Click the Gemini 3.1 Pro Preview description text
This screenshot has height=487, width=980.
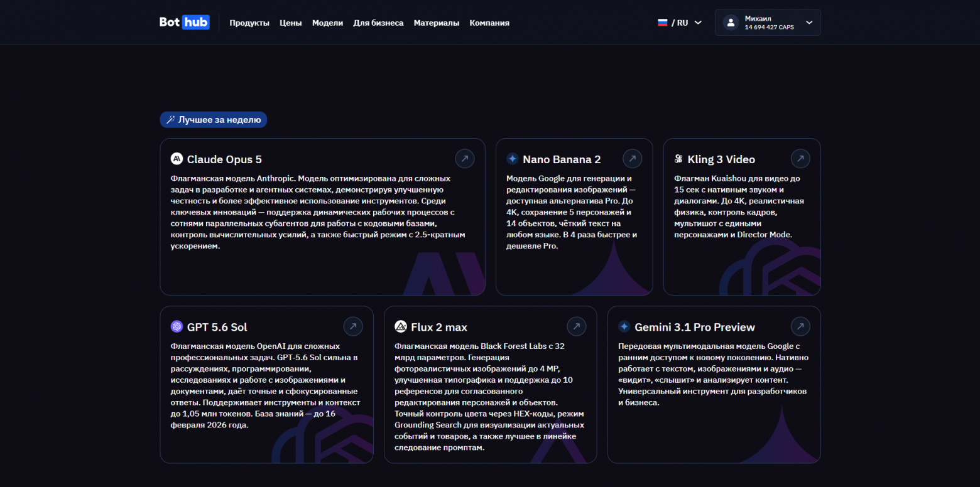pyautogui.click(x=712, y=374)
